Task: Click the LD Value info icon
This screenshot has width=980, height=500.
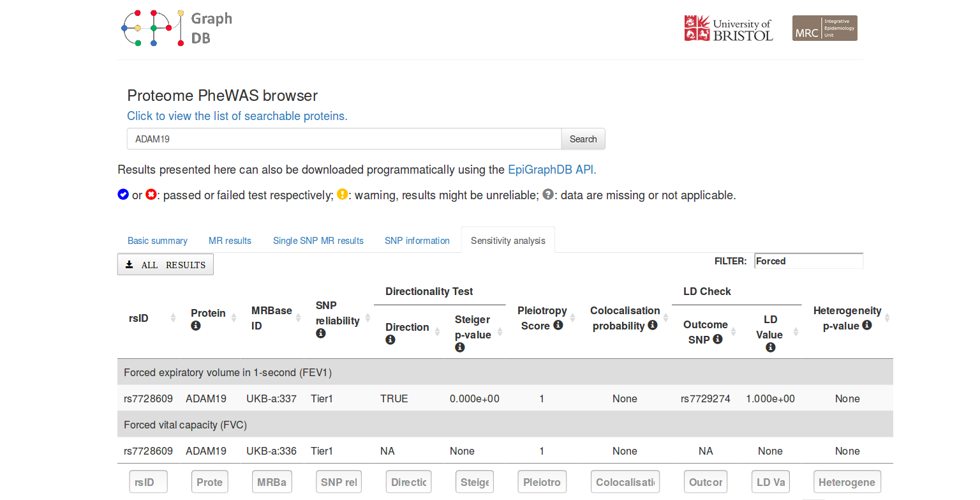Action: [770, 347]
